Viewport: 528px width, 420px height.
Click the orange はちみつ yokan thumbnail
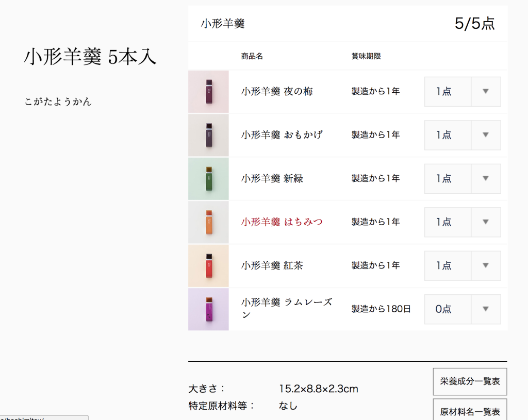tap(208, 222)
